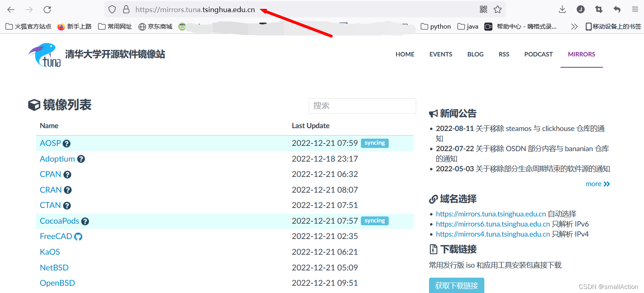
Task: Open the CPAN mirror link
Action: pos(50,174)
